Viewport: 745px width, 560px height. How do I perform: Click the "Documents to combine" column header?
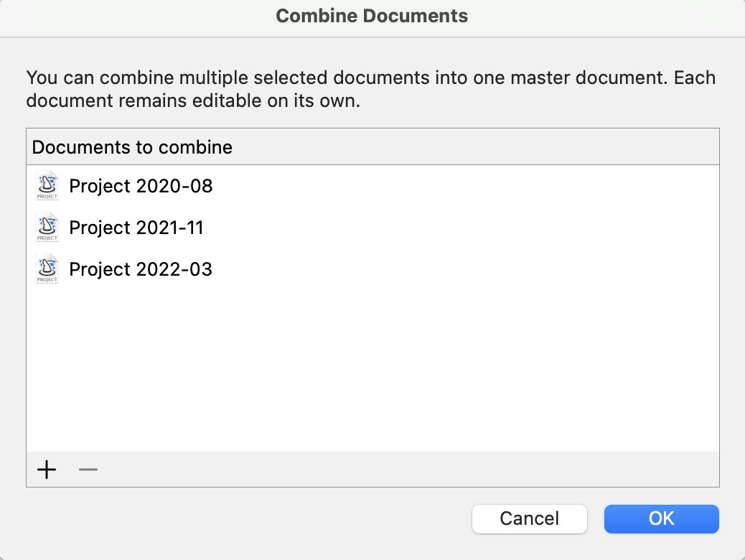pos(132,148)
